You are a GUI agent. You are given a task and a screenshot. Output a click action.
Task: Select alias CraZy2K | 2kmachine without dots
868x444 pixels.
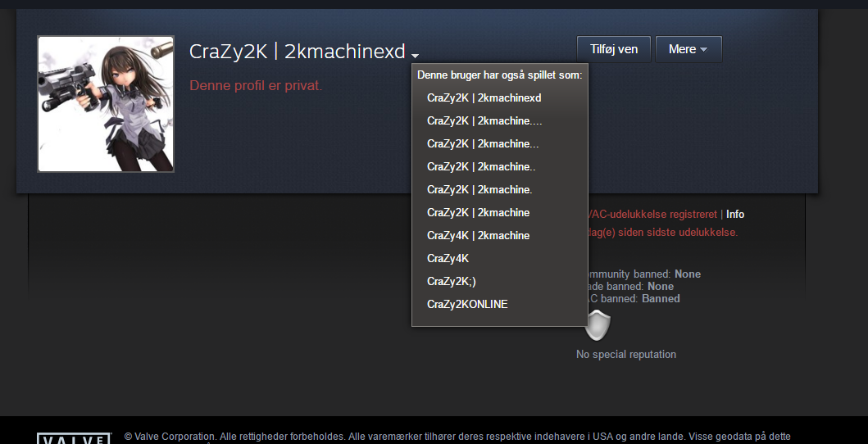click(x=479, y=212)
